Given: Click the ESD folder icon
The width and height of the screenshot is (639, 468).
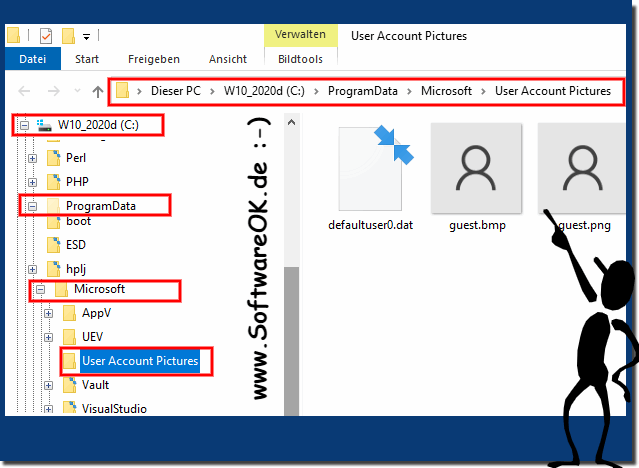Looking at the screenshot, I should tap(54, 245).
